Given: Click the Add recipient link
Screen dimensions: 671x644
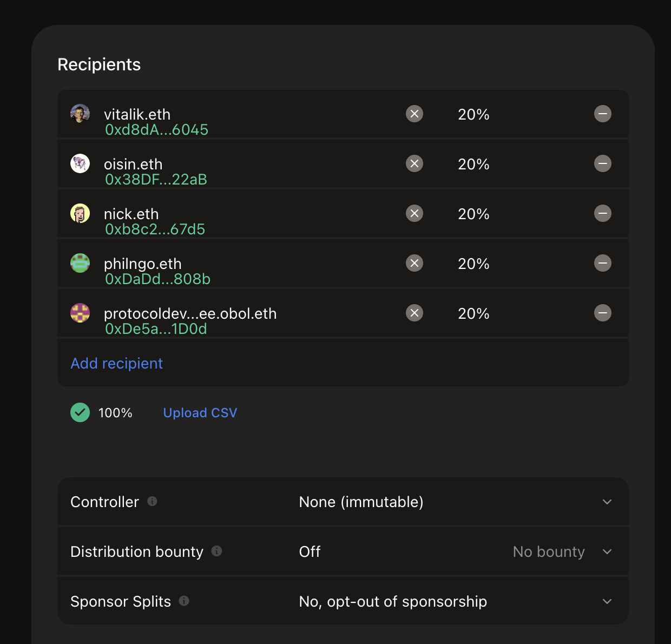Looking at the screenshot, I should (117, 363).
